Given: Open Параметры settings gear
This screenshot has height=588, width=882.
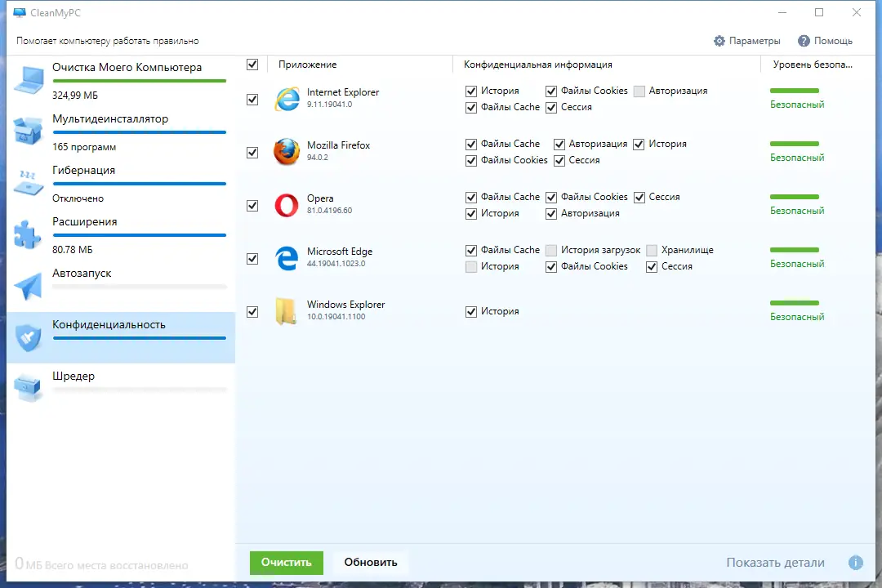Looking at the screenshot, I should [x=747, y=41].
